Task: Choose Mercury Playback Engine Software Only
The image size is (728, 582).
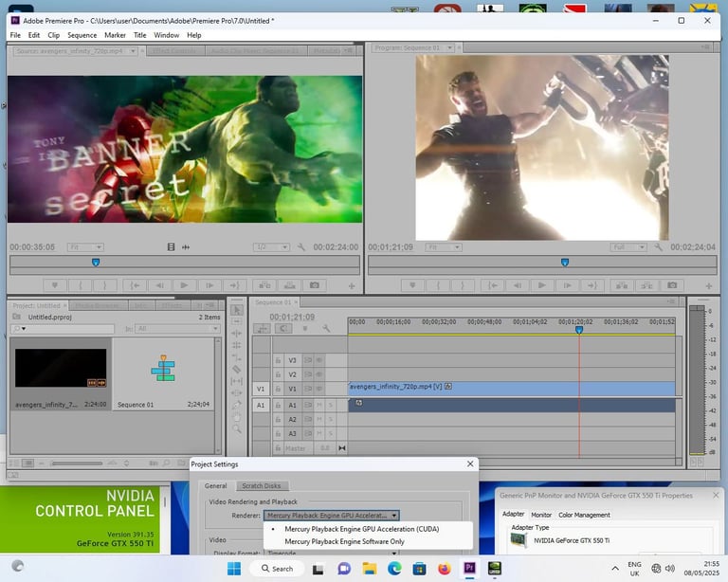Action: tap(344, 541)
